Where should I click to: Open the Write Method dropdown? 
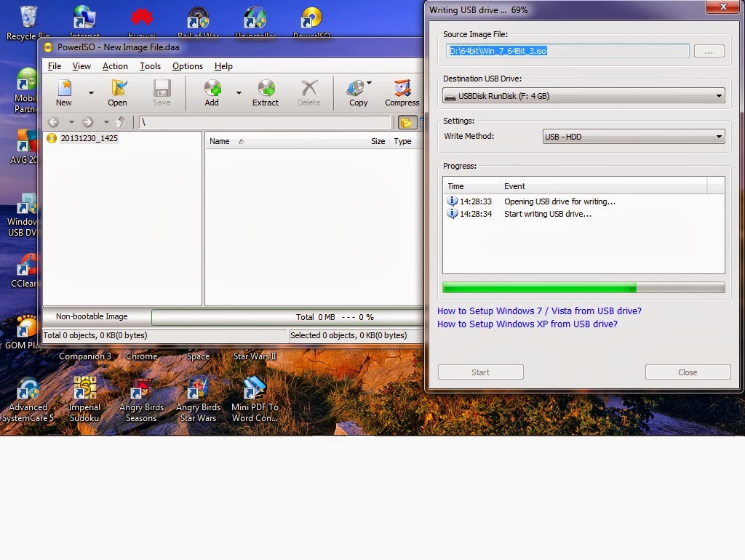click(634, 137)
